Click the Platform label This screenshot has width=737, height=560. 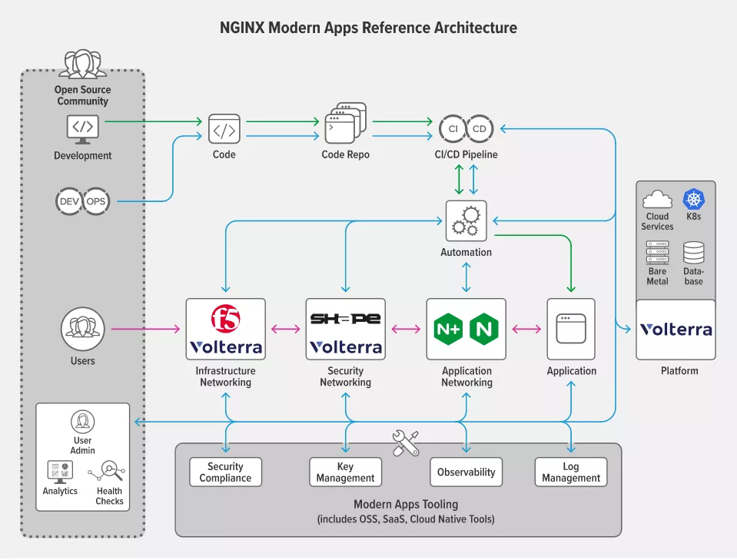pos(679,371)
